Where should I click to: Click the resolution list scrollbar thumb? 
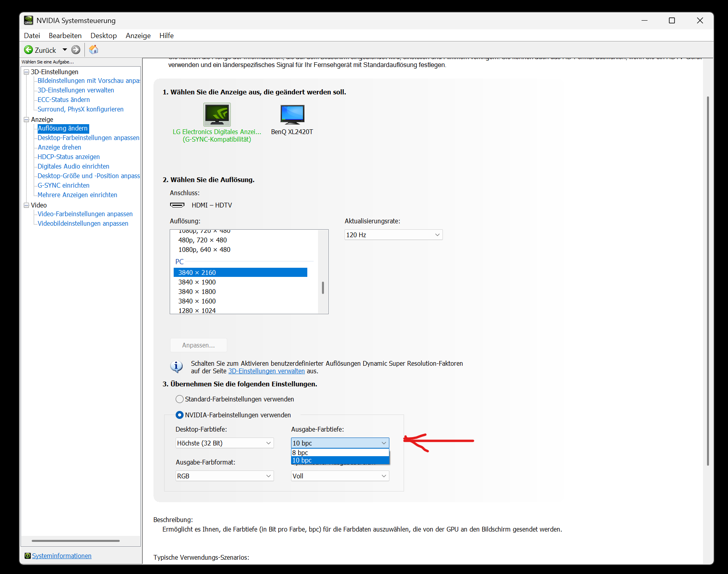pyautogui.click(x=323, y=288)
